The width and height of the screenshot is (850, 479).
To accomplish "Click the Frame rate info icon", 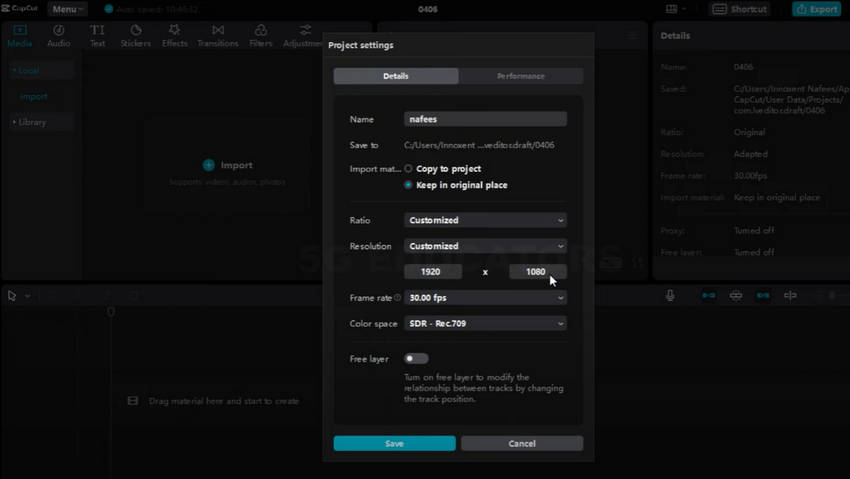I will click(397, 297).
